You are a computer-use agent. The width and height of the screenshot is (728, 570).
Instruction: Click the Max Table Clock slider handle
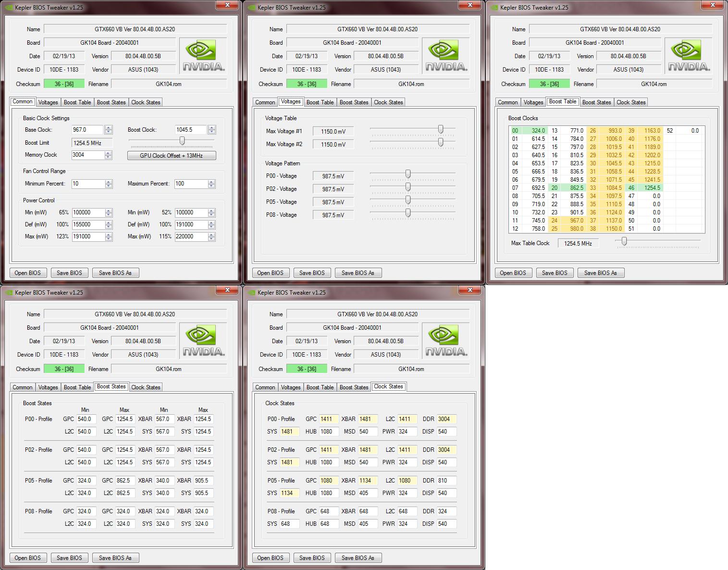[x=624, y=241]
